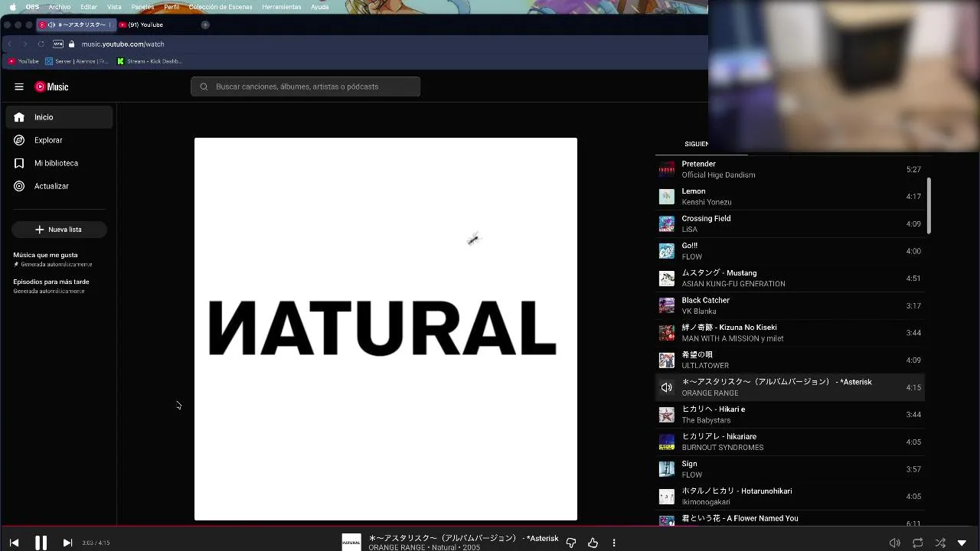Open Explorar in the sidebar
The image size is (980, 551).
coord(60,140)
